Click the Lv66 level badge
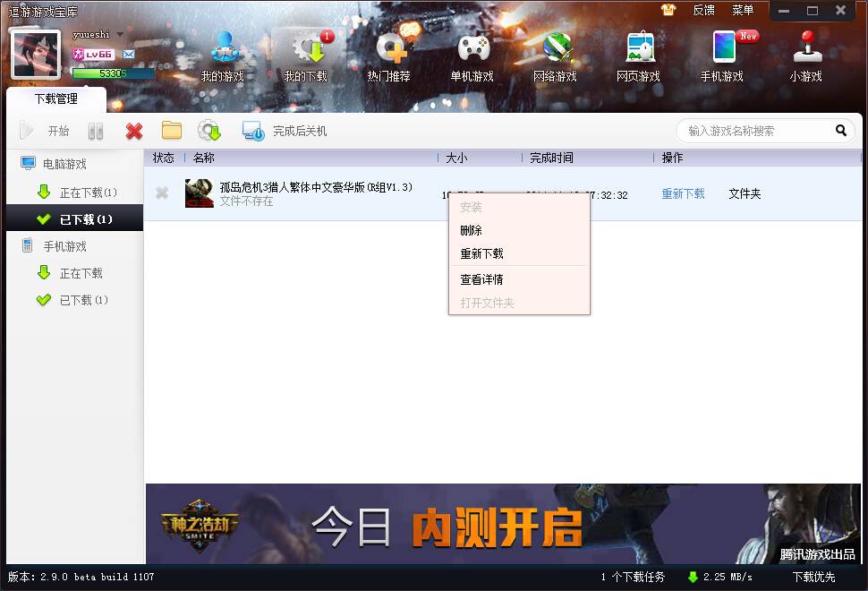The width and height of the screenshot is (868, 591). tap(94, 55)
